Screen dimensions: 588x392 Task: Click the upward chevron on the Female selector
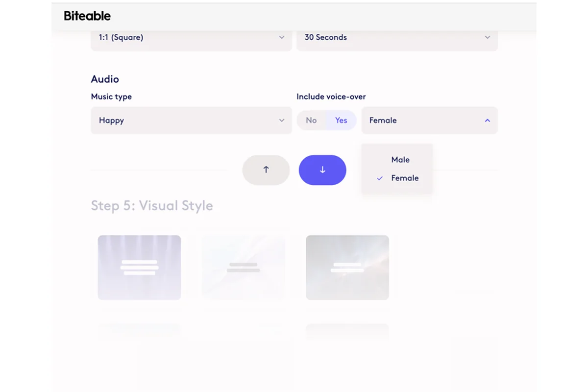click(x=487, y=120)
